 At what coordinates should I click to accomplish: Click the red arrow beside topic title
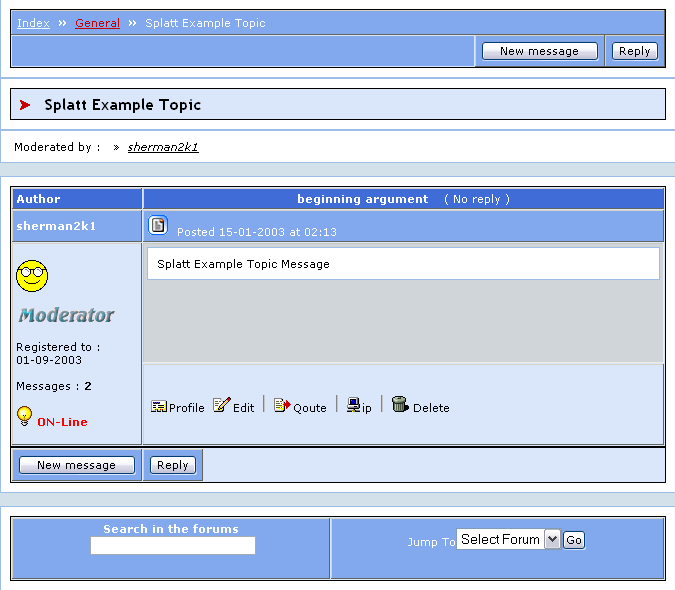coord(25,105)
